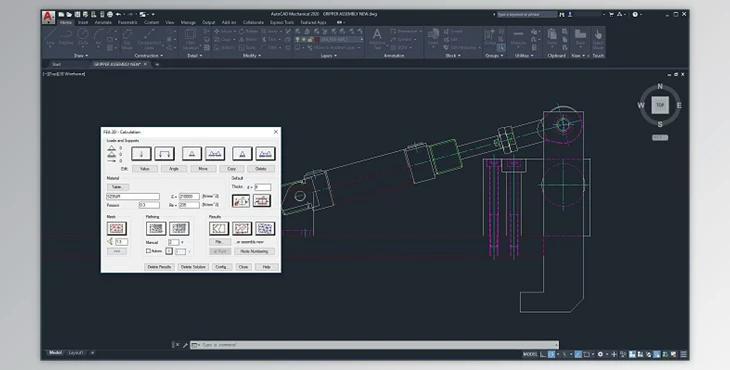The image size is (730, 370).
Task: Click the keyword search field in title bar
Action: point(527,14)
